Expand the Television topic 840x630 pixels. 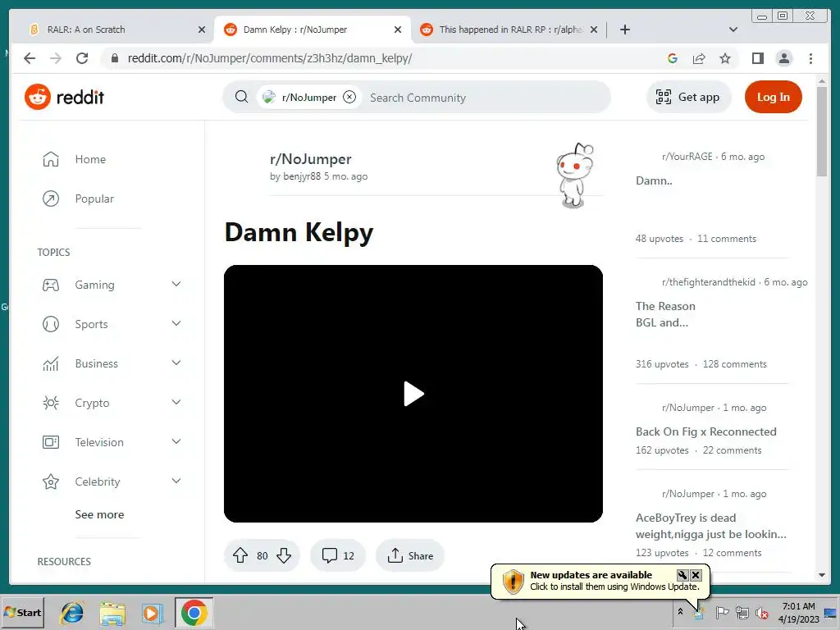(x=176, y=442)
